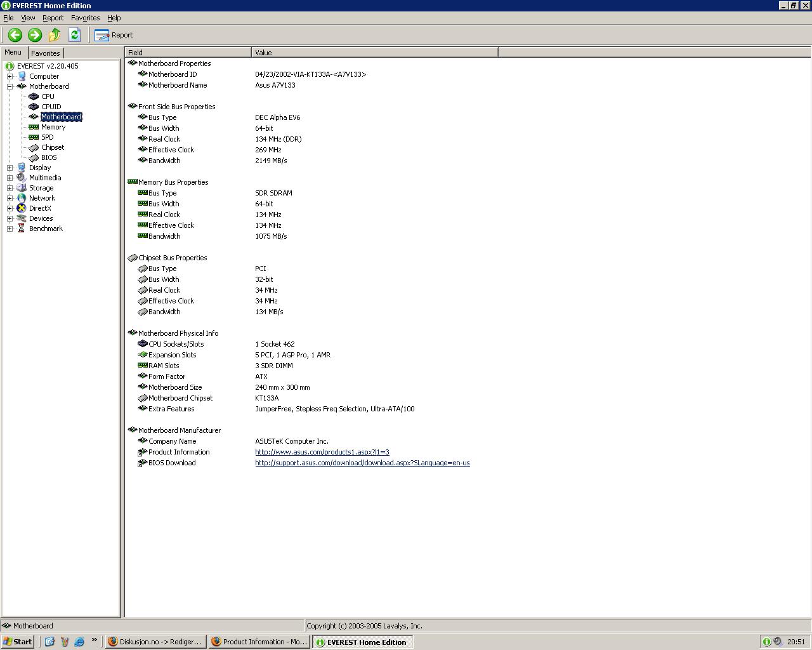The height and width of the screenshot is (650, 812).
Task: Click the Field column header
Action: click(188, 53)
